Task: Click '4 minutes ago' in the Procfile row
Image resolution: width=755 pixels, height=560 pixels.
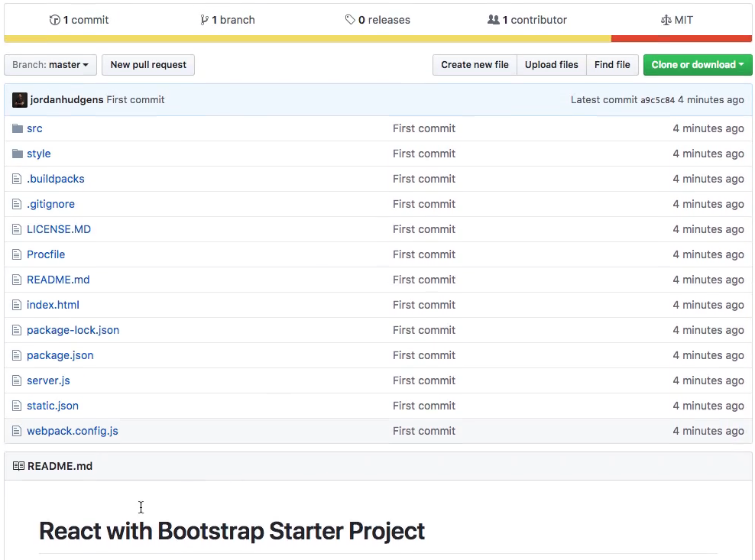Action: tap(708, 254)
